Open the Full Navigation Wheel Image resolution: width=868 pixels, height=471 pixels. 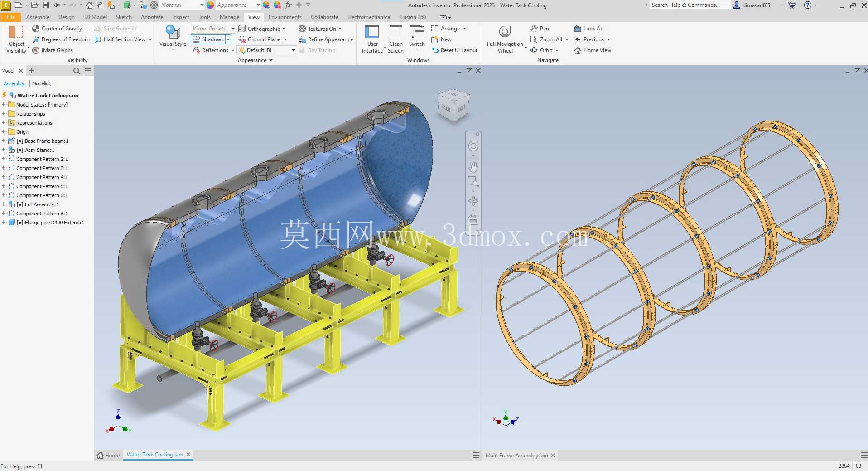click(505, 39)
